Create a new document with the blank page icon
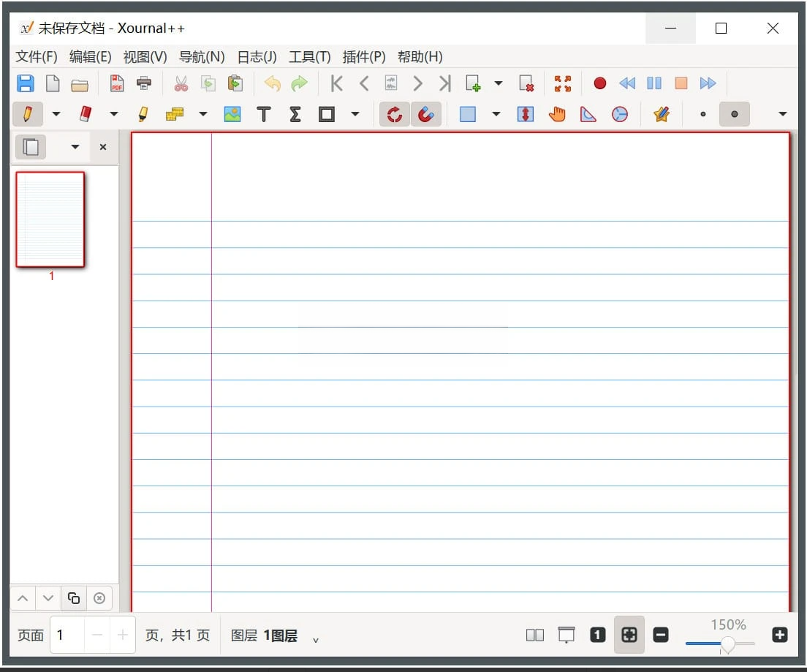This screenshot has height=672, width=807. coord(53,83)
